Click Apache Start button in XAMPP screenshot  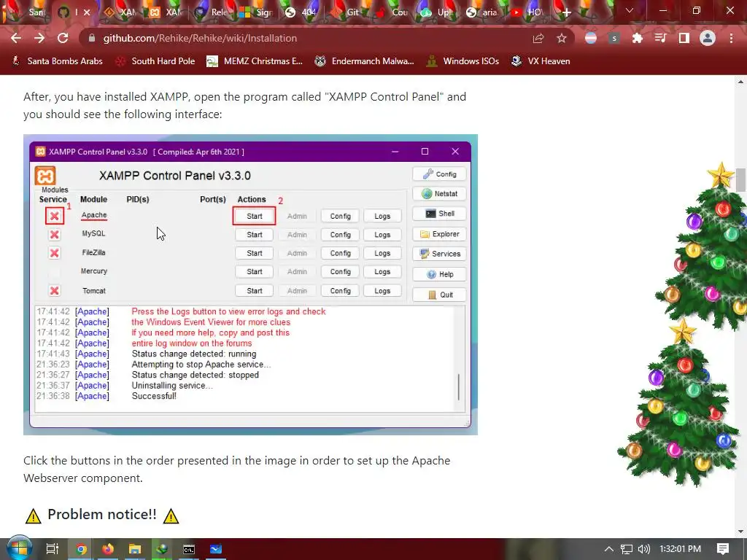coord(255,216)
